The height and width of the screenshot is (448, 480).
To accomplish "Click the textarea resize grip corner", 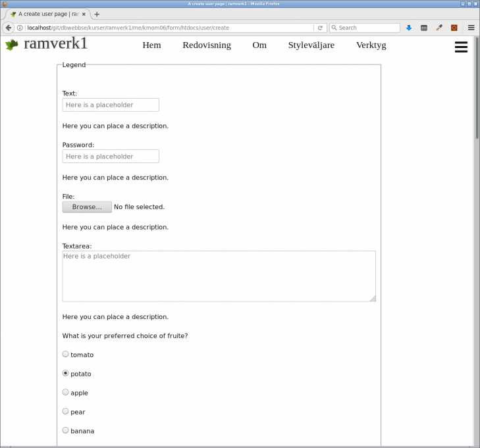I will (373, 299).
